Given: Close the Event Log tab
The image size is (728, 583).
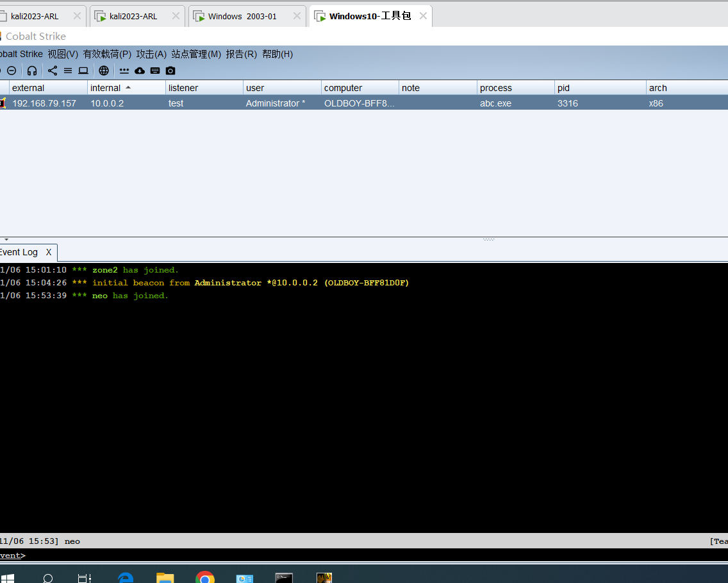Looking at the screenshot, I should [49, 252].
